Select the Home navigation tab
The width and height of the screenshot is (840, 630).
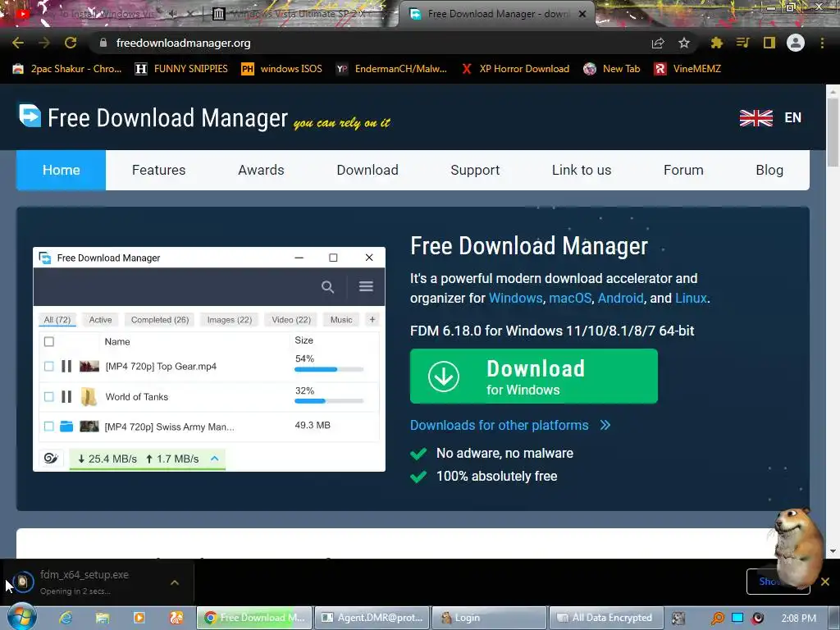pos(61,170)
